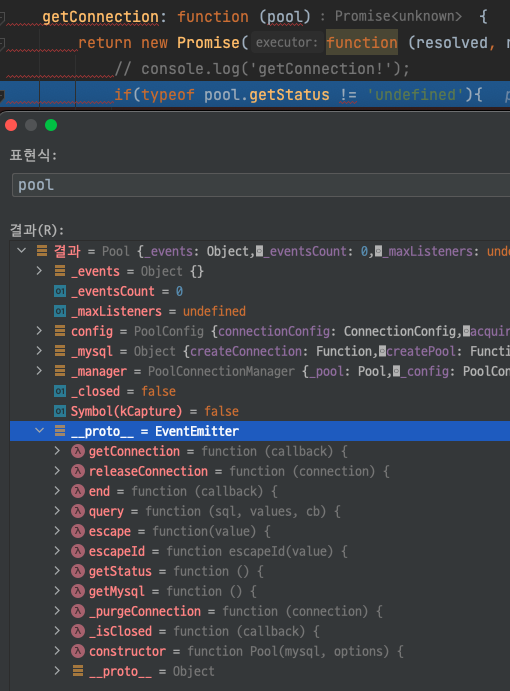Click the _purgeConnection lambda icon

pos(78,611)
